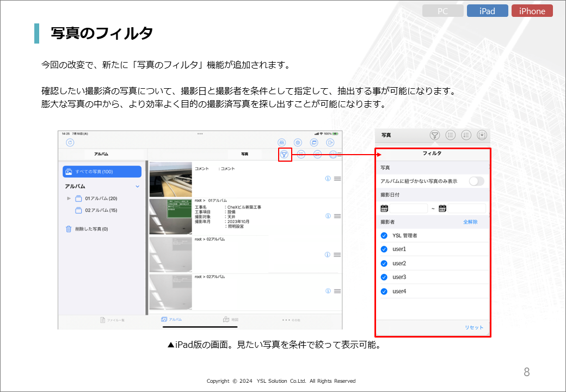Click the logout icon at top right of iPad screen
This screenshot has width=566, height=392.
330,142
